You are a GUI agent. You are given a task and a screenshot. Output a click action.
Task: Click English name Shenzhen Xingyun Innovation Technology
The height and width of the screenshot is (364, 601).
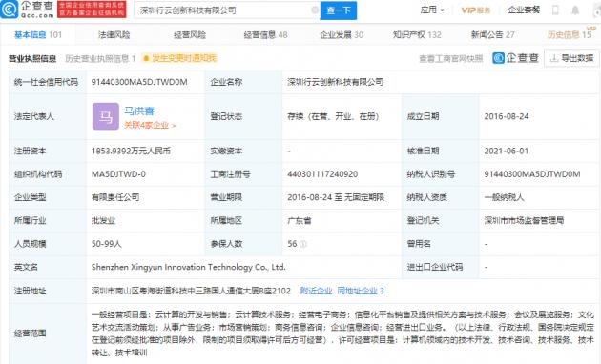[x=188, y=267]
